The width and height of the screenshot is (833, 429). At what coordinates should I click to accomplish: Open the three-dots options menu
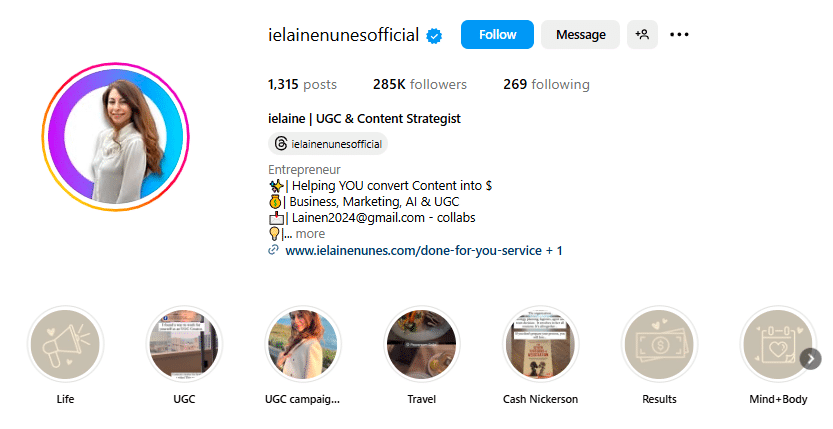point(680,35)
